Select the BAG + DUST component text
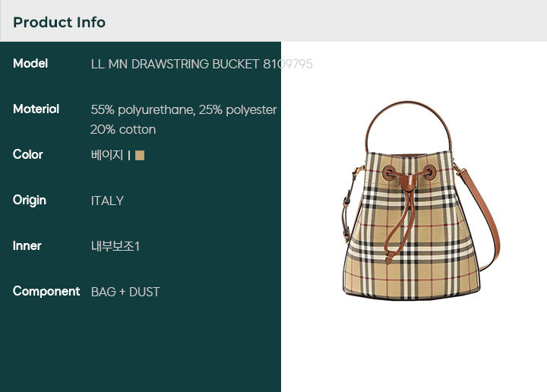This screenshot has height=392, width=547. pos(125,292)
